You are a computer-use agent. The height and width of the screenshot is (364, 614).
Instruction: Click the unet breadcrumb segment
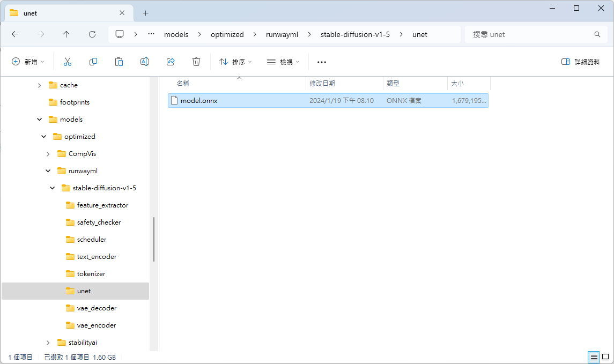[420, 34]
